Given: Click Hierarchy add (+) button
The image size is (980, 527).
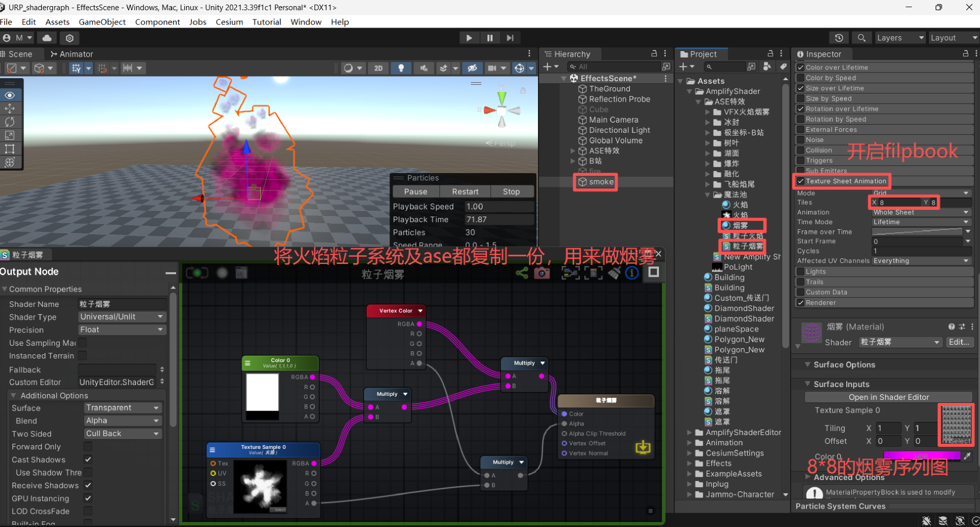Looking at the screenshot, I should [x=548, y=67].
